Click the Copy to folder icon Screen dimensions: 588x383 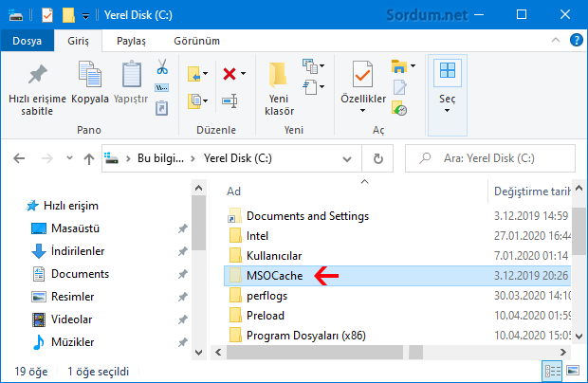[194, 101]
